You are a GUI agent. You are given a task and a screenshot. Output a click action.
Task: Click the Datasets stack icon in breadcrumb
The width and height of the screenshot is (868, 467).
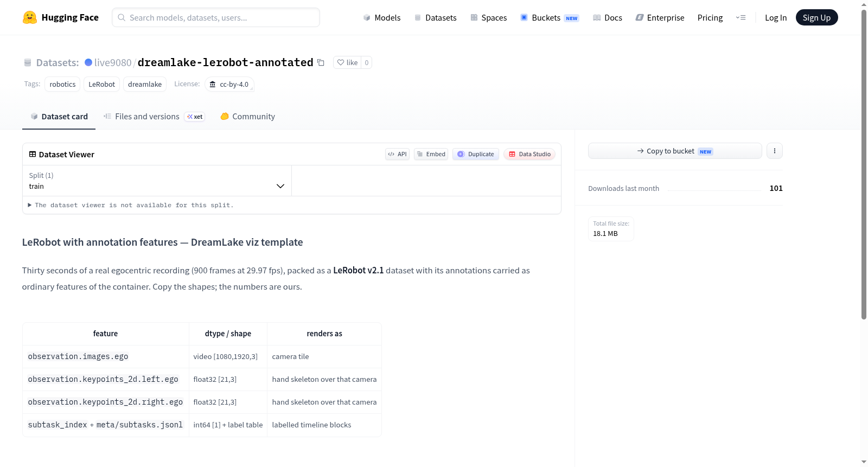[x=28, y=62]
